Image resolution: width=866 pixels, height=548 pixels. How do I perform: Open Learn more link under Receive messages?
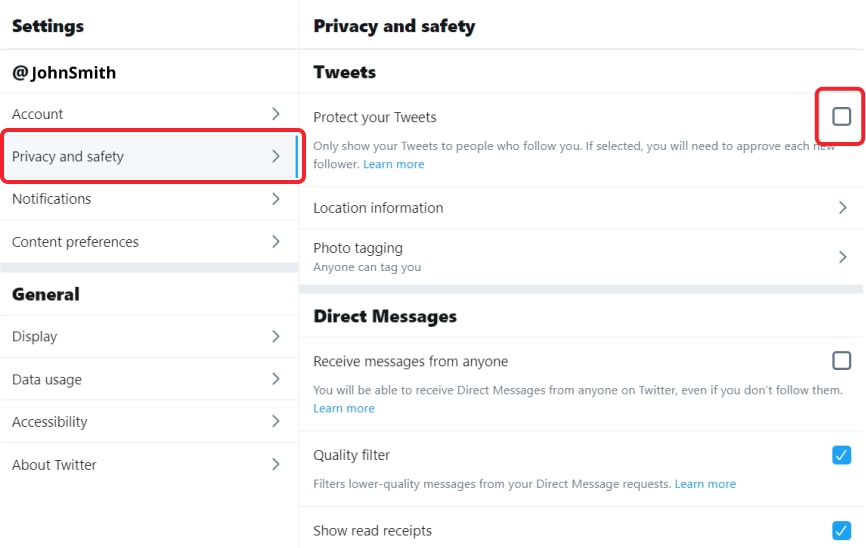344,408
